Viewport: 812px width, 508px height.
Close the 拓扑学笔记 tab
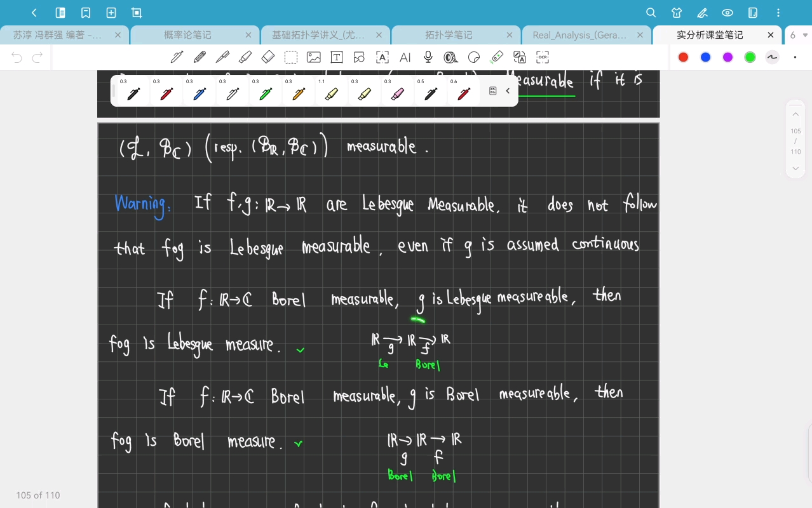tap(510, 35)
